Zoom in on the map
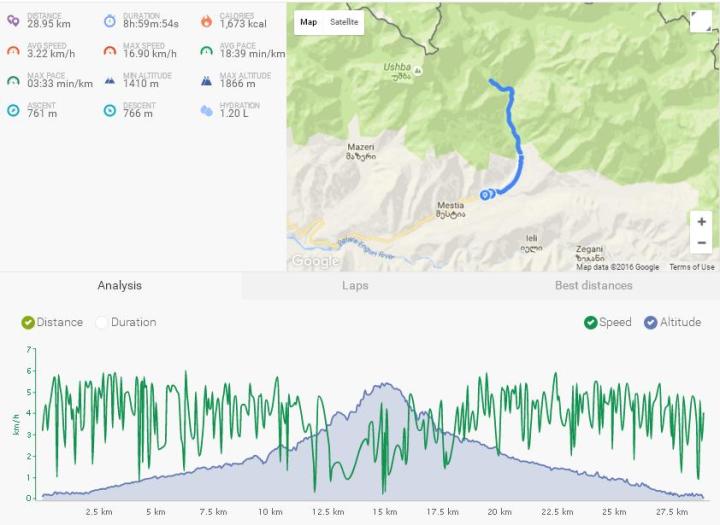 coord(702,222)
